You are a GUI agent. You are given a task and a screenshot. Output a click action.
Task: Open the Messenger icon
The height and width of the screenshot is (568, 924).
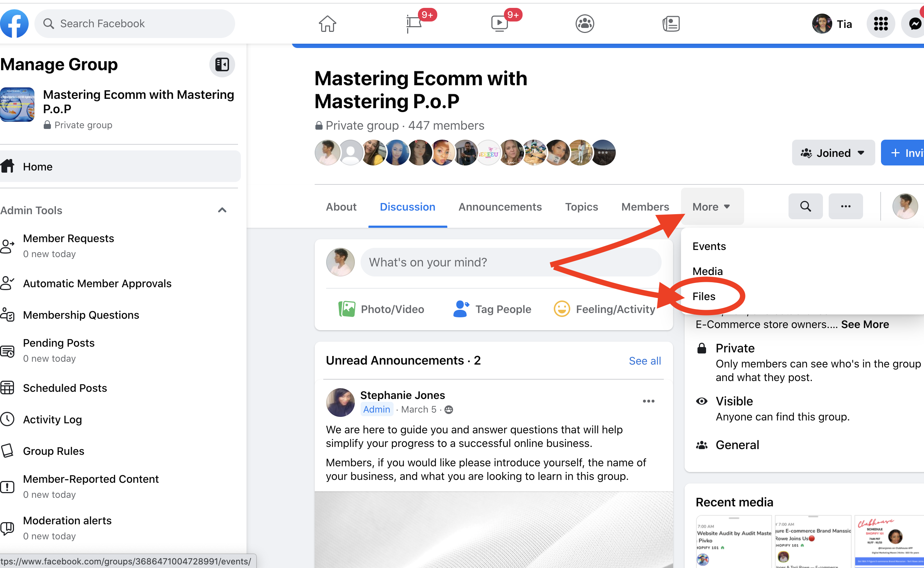coord(915,24)
